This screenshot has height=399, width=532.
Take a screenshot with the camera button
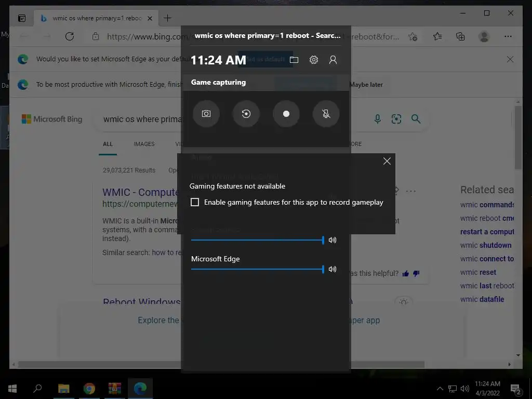206,114
